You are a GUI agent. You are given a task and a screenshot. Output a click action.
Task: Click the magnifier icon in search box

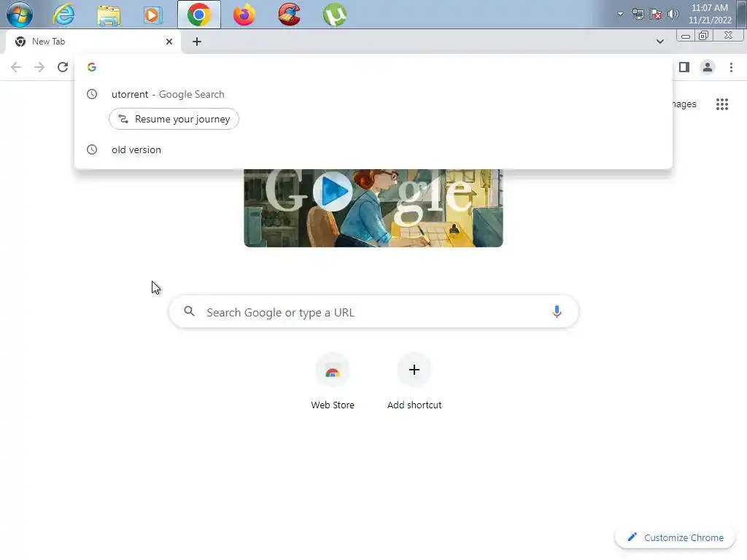[x=189, y=311]
